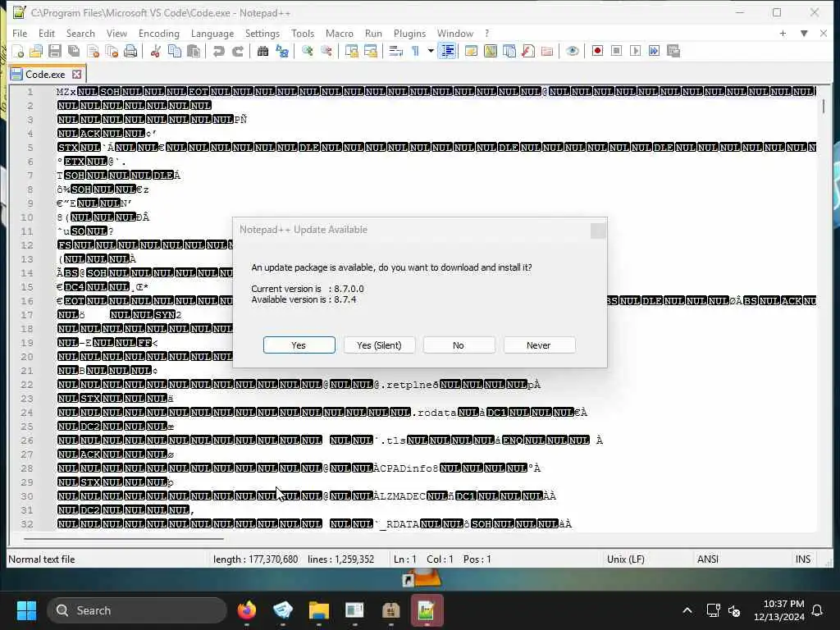
Task: Click the horizontal scrollbar thumb
Action: 124,538
